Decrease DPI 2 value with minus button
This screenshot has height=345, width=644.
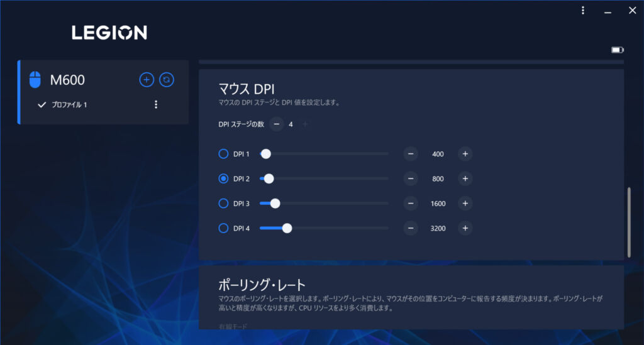coord(411,179)
